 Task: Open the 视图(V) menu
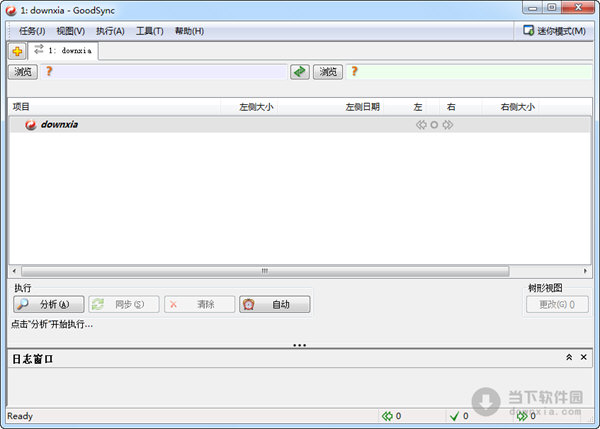[x=71, y=31]
